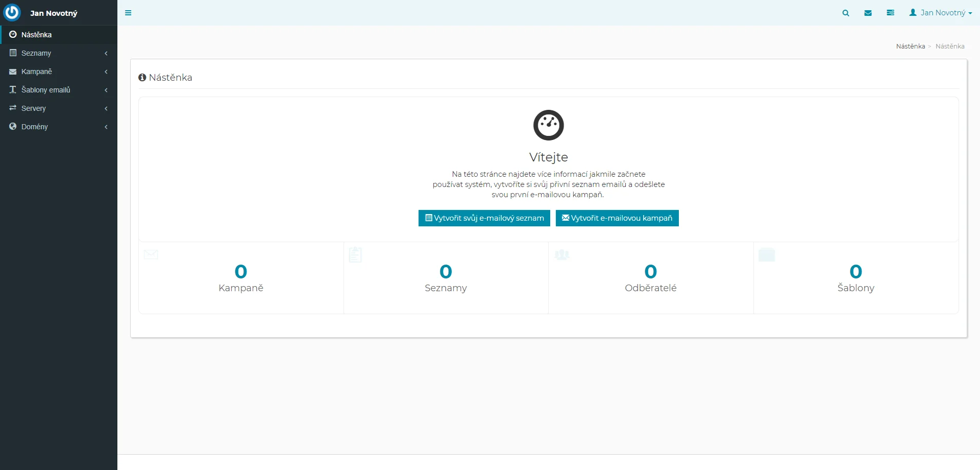Click the Odběratelé people icon

[561, 254]
